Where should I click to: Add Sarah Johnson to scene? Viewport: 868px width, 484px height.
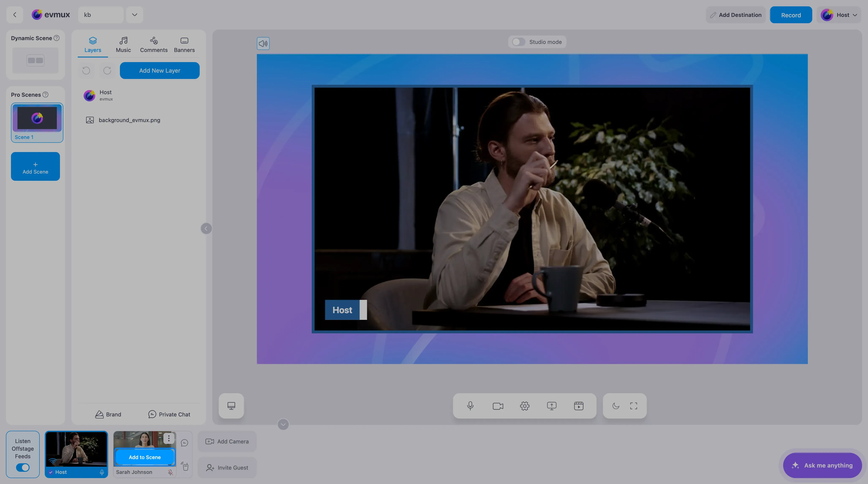tap(145, 457)
